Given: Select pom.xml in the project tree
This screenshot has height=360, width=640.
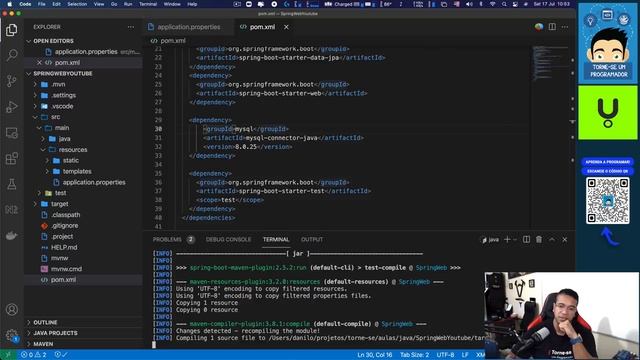Looking at the screenshot, I should point(63,280).
